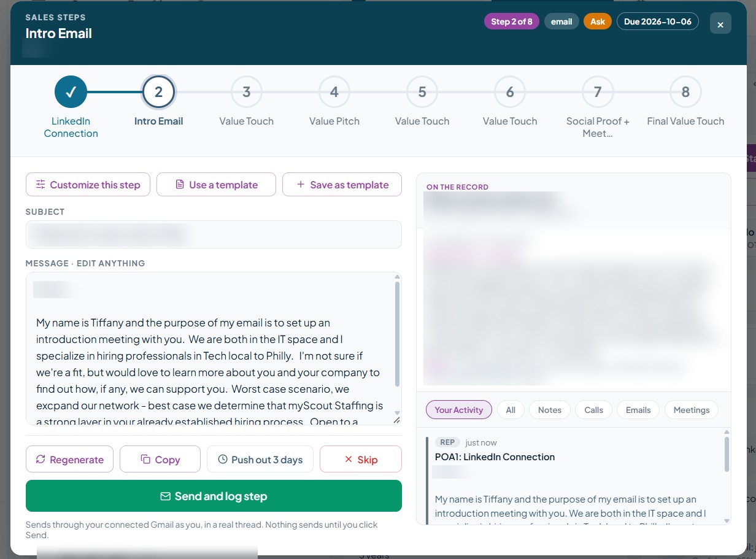Screen dimensions: 756x559
Task: Switch to the Notes filter
Action: point(550,410)
